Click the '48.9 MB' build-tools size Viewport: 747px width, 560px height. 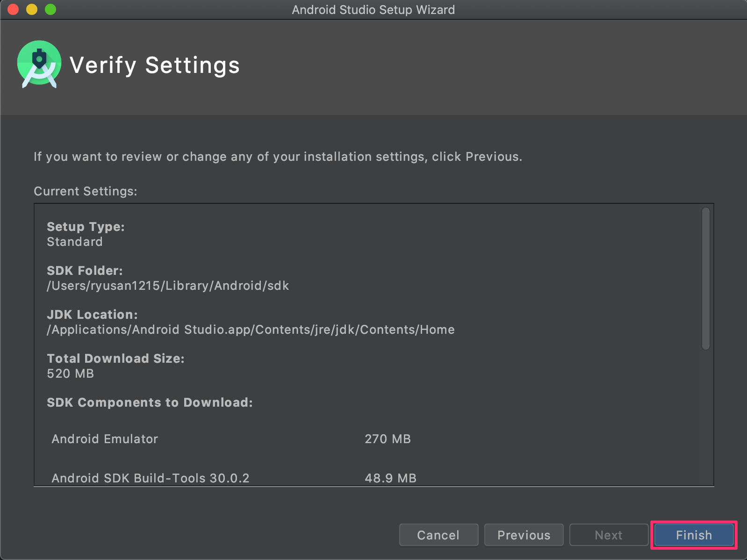[x=391, y=478]
